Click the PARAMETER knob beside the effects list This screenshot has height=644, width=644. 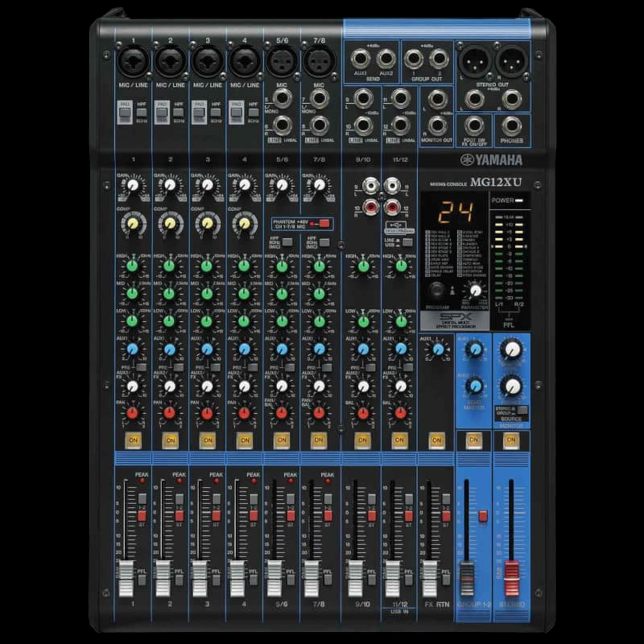click(475, 290)
